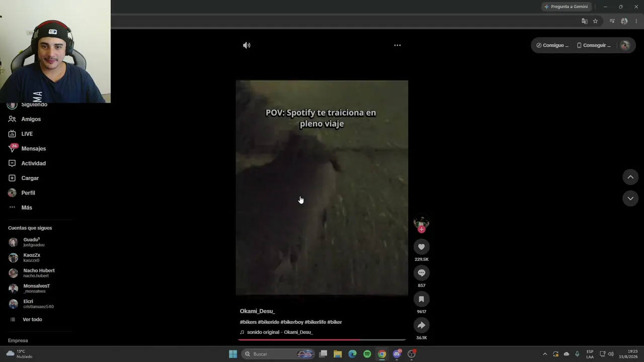Image resolution: width=644 pixels, height=362 pixels.
Task: Open the recording app taskbar icon with red dot
Action: 412,354
